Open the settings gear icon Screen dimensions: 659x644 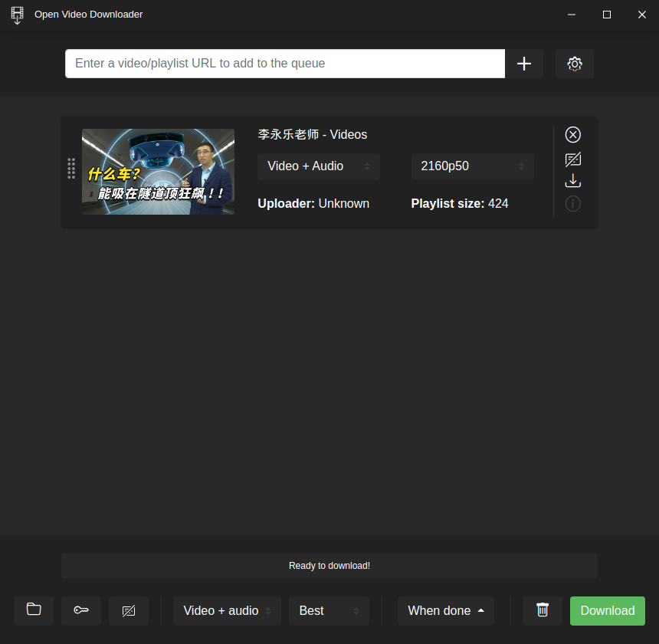[x=575, y=64]
